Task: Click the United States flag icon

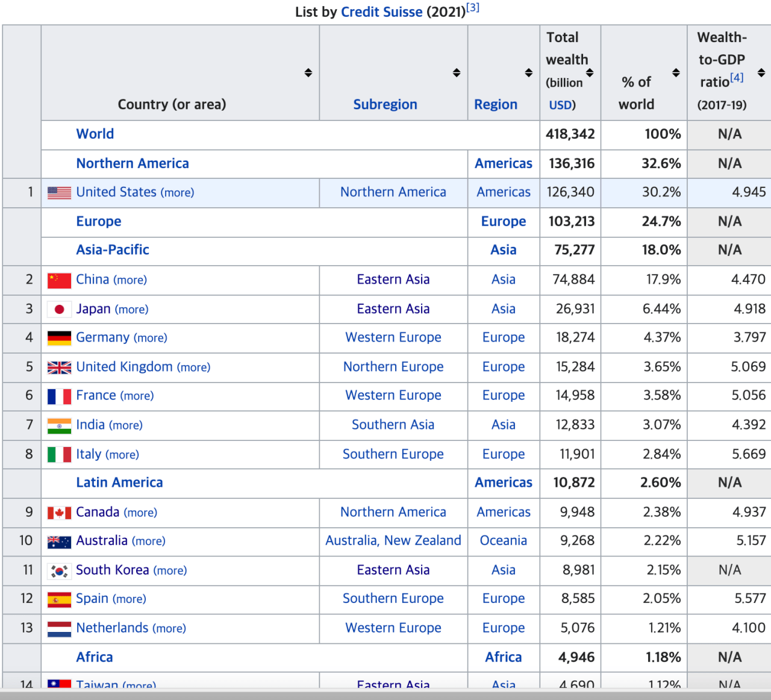Action: [x=59, y=193]
